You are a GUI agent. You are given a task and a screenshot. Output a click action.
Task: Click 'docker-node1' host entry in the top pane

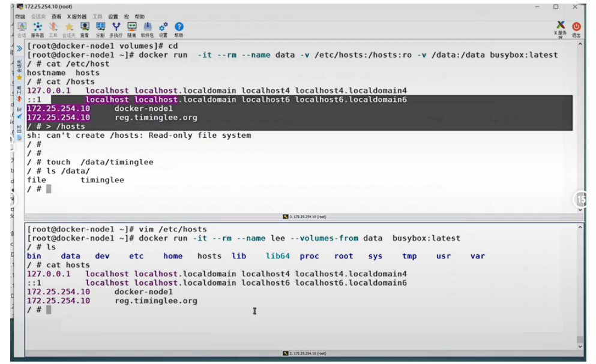click(143, 109)
